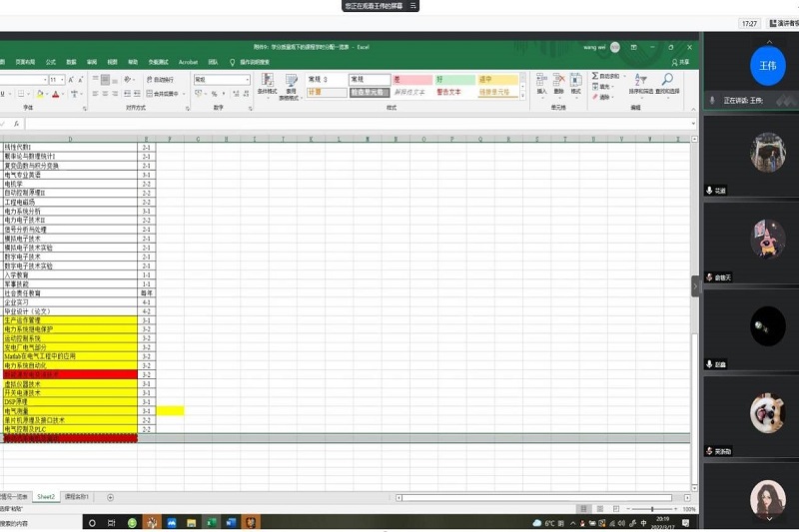Click the Find & Select (查找和选择) magnifier icon
The width and height of the screenshot is (799, 532).
point(666,79)
